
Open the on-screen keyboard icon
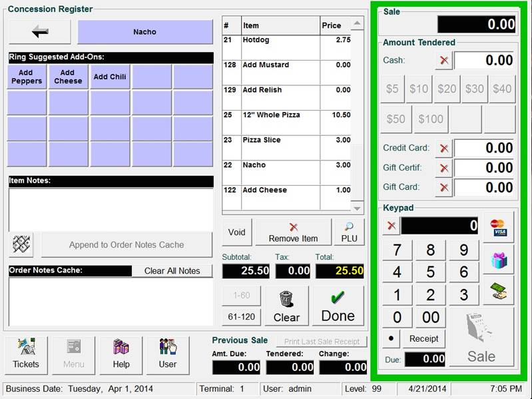click(x=21, y=244)
